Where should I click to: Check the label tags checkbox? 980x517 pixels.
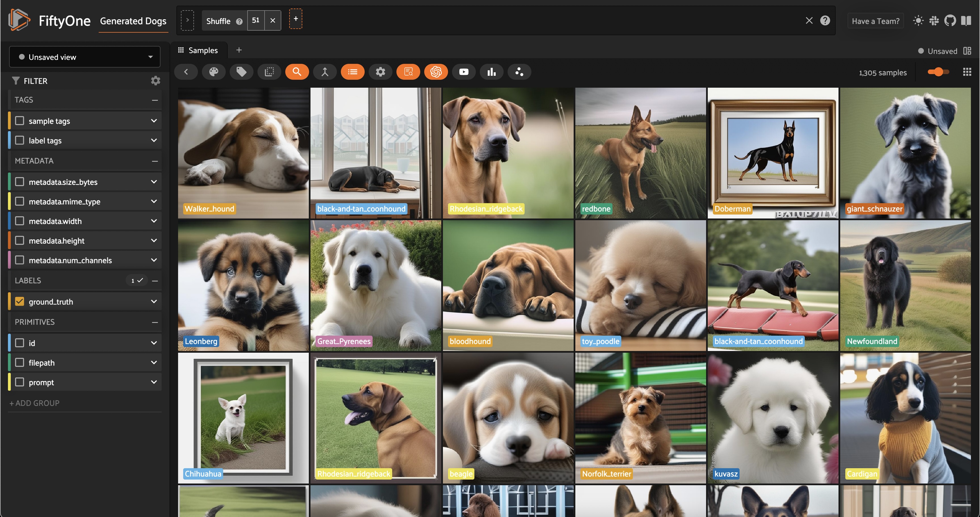[x=19, y=140]
